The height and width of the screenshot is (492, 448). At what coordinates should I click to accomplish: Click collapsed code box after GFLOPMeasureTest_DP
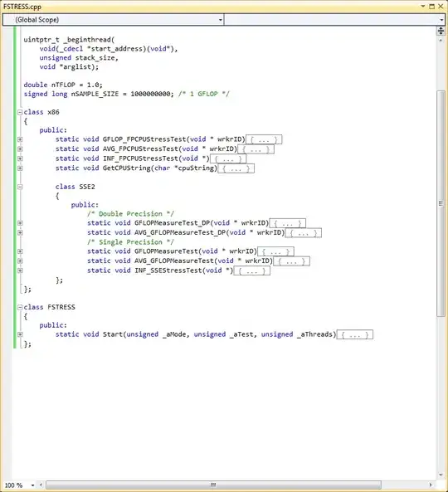pos(288,223)
